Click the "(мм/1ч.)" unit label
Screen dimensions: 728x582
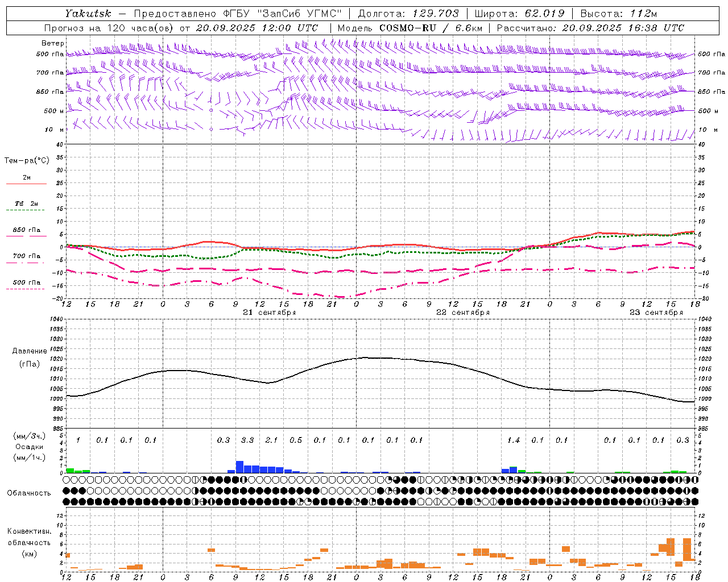30,458
